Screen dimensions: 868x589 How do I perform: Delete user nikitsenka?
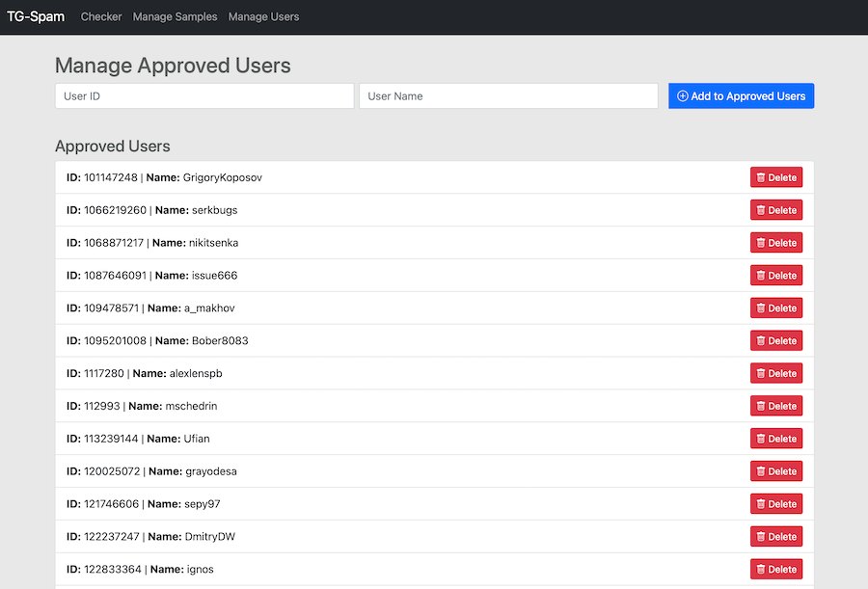point(776,243)
